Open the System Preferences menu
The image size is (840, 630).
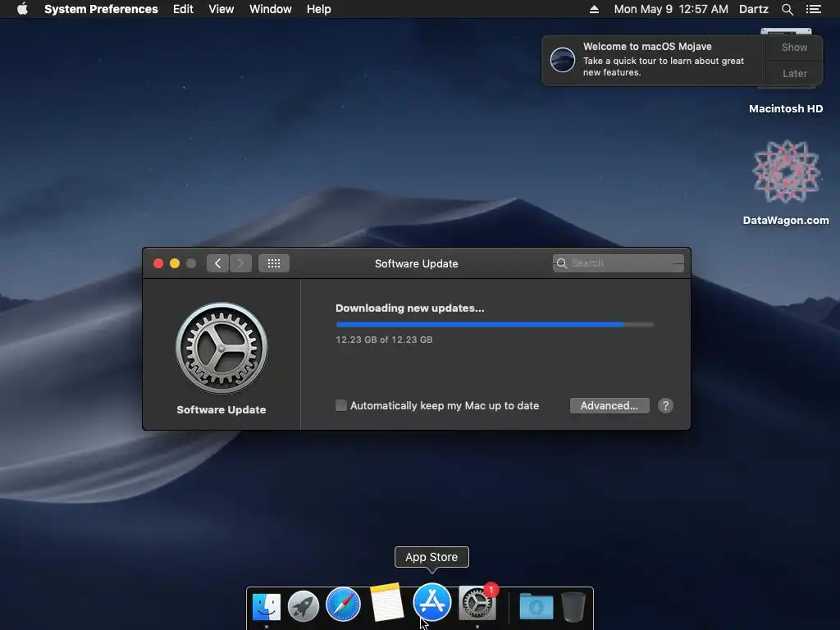[x=101, y=9]
